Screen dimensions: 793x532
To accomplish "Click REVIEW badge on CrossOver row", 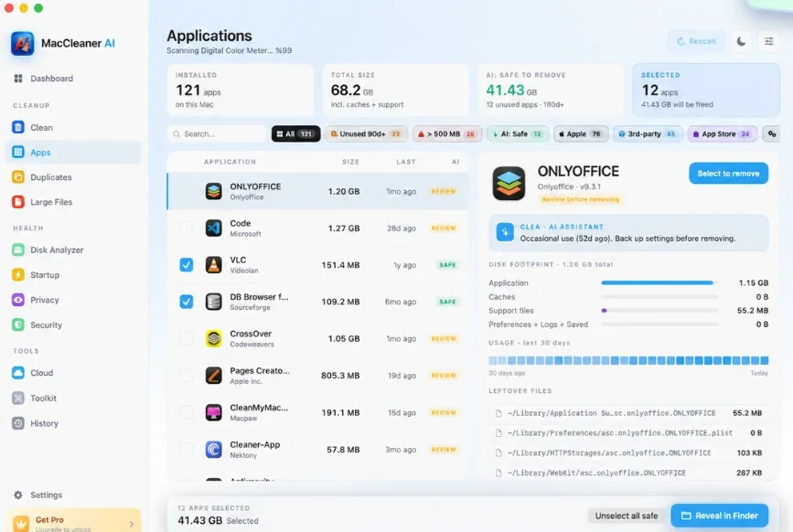I will (x=444, y=338).
